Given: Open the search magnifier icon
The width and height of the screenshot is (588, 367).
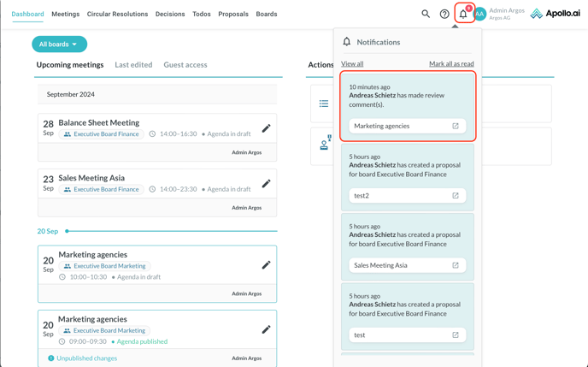Looking at the screenshot, I should [x=426, y=14].
